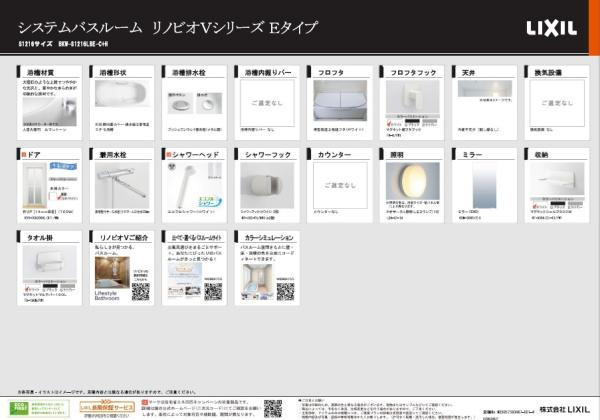Screen dimensions: 600x420
Task: Click the フロフタ card heading
Action: click(x=331, y=72)
